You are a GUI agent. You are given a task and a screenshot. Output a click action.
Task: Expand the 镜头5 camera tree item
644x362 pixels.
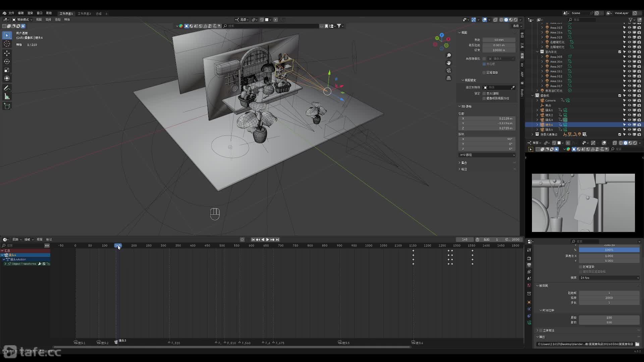coord(537,130)
